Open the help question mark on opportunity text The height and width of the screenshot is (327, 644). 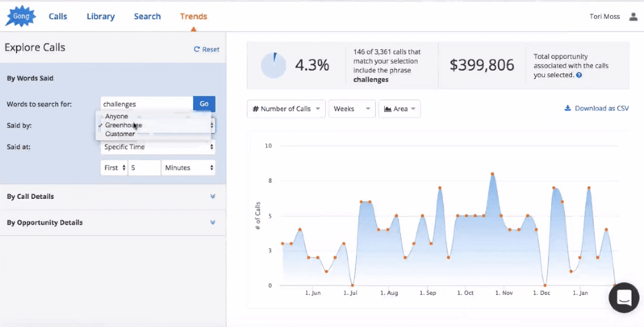[579, 76]
